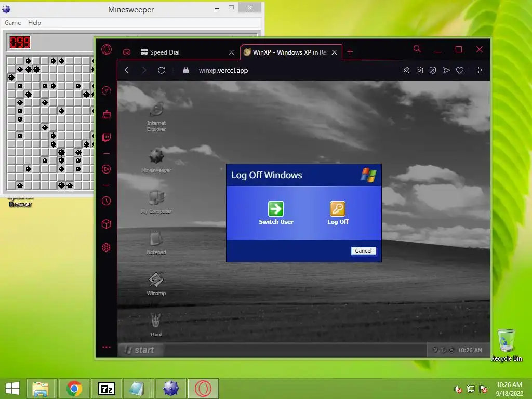
Task: Launch Google Chrome from the taskbar
Action: pyautogui.click(x=74, y=389)
